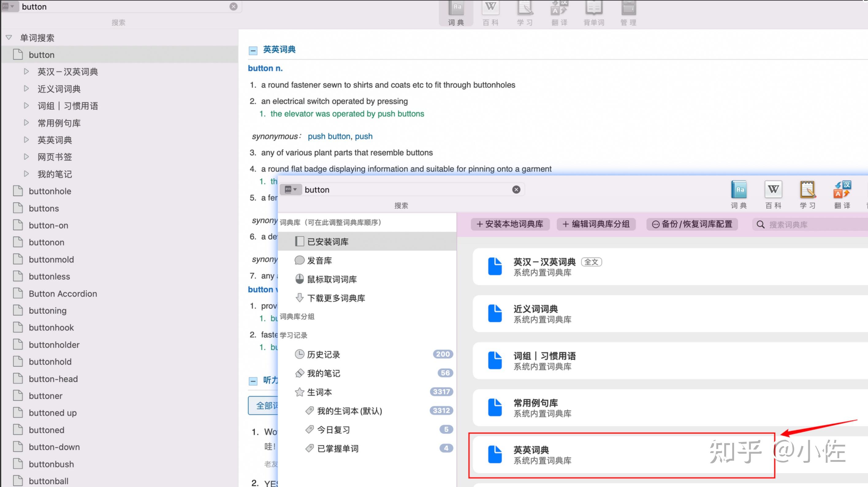
Task: Select 英英词典 dictionary card
Action: [670, 455]
